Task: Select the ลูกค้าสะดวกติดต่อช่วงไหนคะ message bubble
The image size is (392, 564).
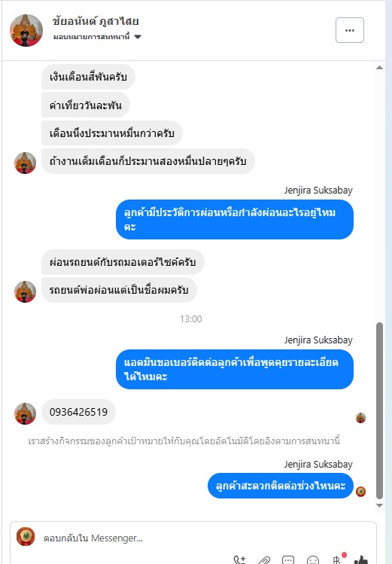Action: coord(281,486)
